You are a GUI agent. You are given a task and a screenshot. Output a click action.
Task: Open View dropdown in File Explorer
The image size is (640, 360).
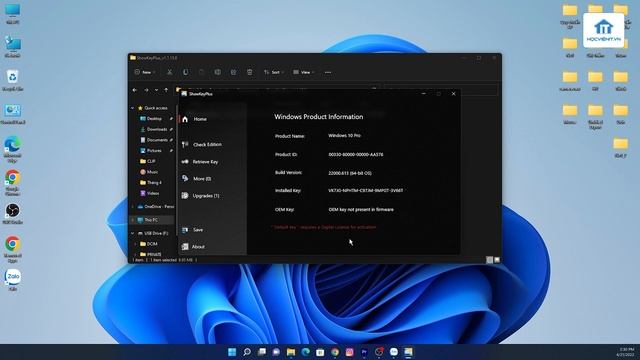304,72
